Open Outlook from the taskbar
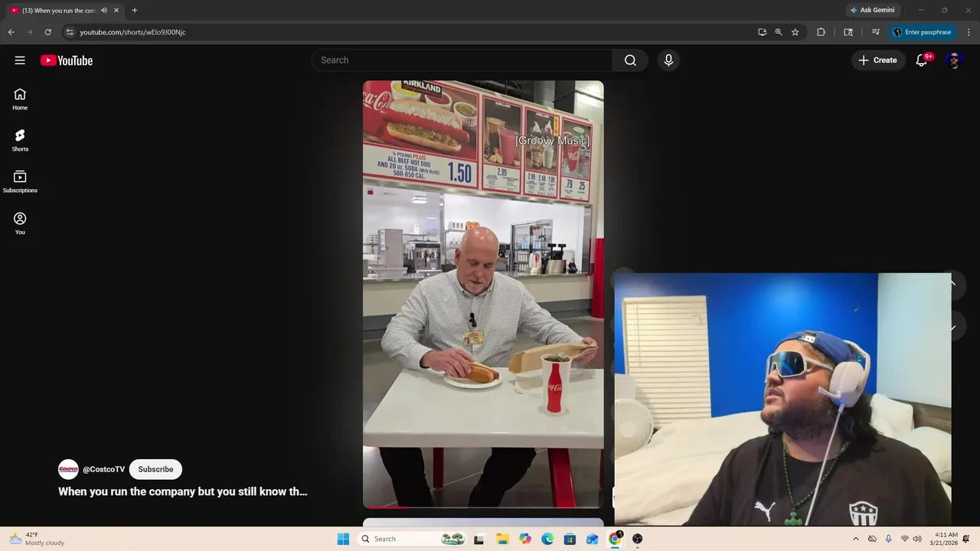The height and width of the screenshot is (551, 980). [x=592, y=539]
